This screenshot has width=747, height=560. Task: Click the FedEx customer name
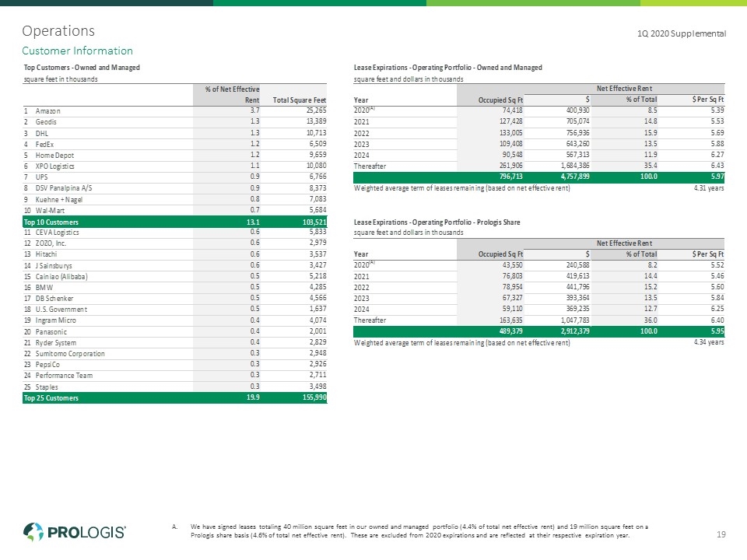[x=45, y=145]
